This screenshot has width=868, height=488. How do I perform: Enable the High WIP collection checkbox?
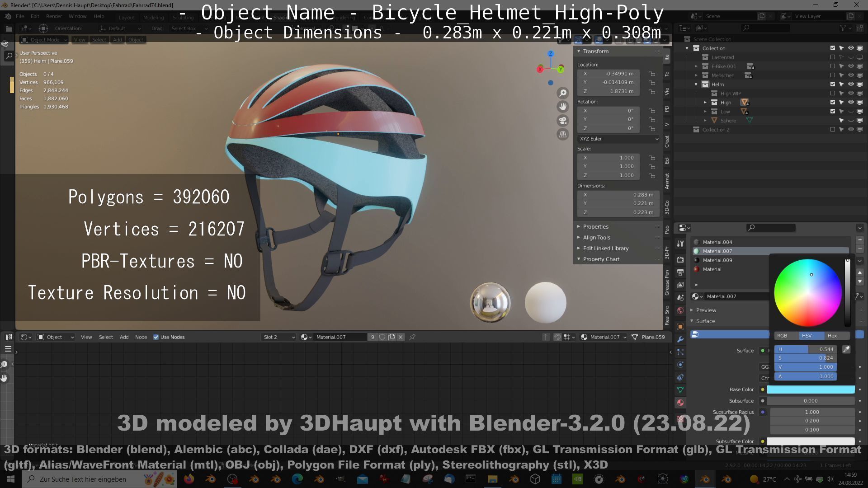pos(833,94)
